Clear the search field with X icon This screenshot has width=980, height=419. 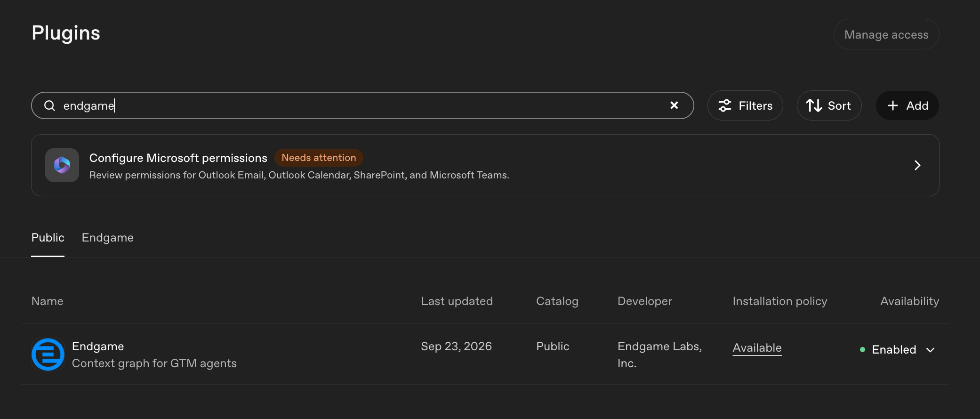pyautogui.click(x=674, y=105)
